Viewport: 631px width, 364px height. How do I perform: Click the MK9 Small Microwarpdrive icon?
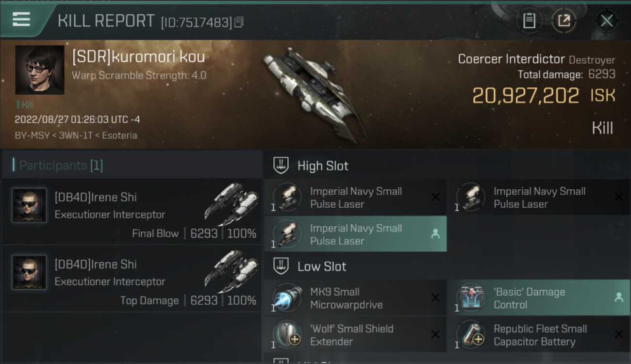tap(287, 298)
